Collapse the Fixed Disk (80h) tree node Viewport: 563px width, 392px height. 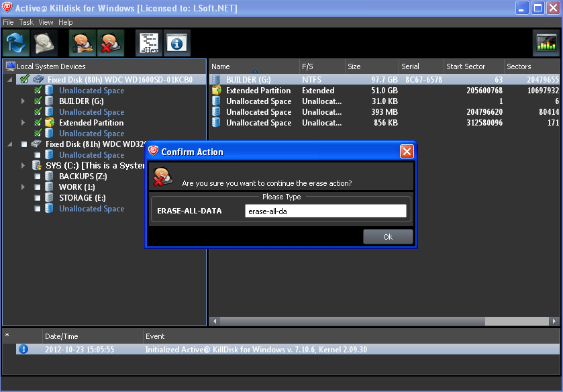tap(10, 80)
